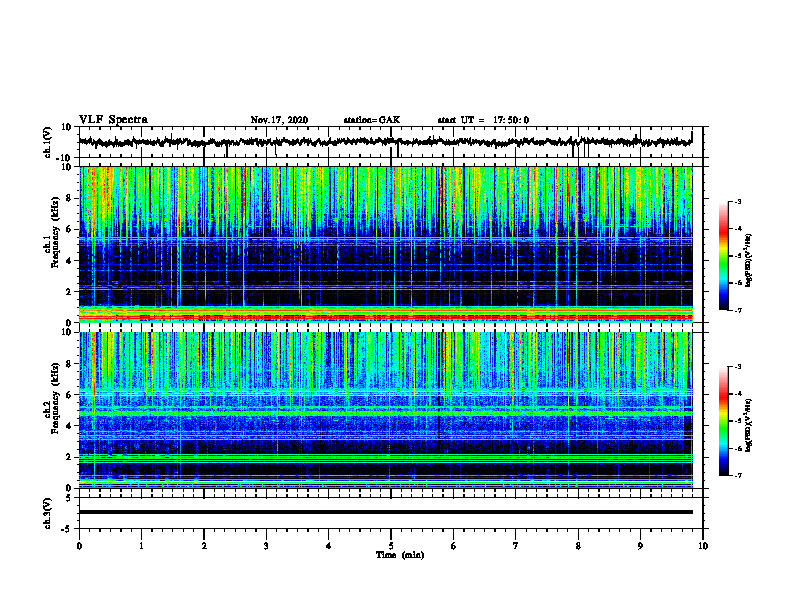Image resolution: width=792 pixels, height=612 pixels.
Task: Click the ch.1 colorbar 'log(PSD)' label
Action: pyautogui.click(x=749, y=260)
